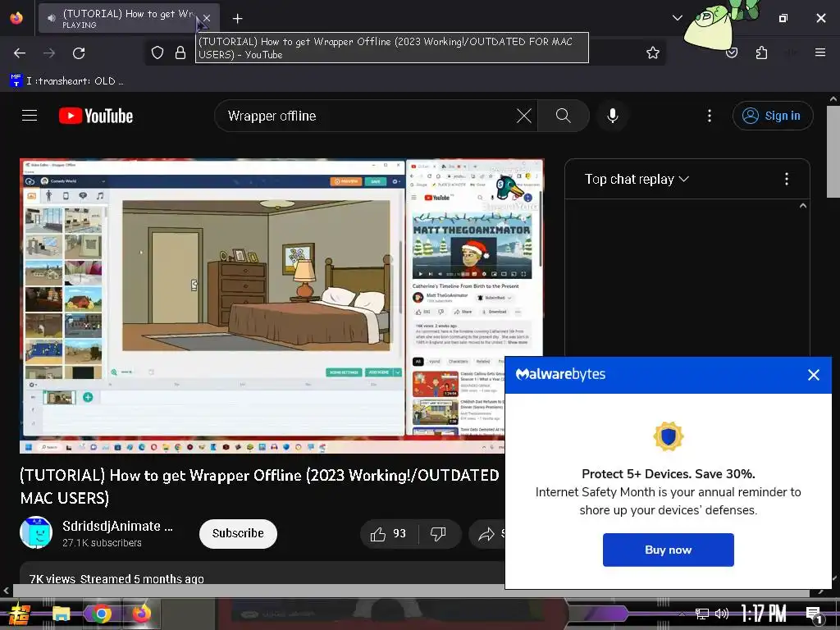
Task: Click the horizontal page scrollbar
Action: (x=411, y=591)
